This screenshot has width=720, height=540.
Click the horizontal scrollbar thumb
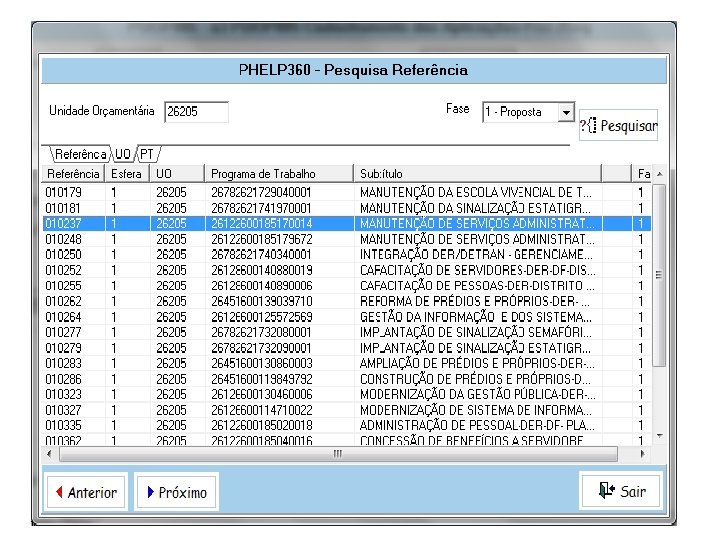pos(338,454)
